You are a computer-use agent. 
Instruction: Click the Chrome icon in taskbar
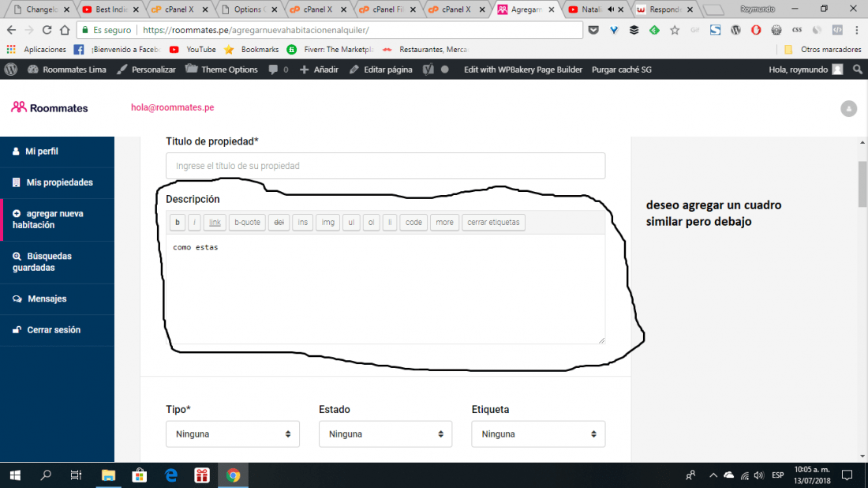pyautogui.click(x=233, y=475)
